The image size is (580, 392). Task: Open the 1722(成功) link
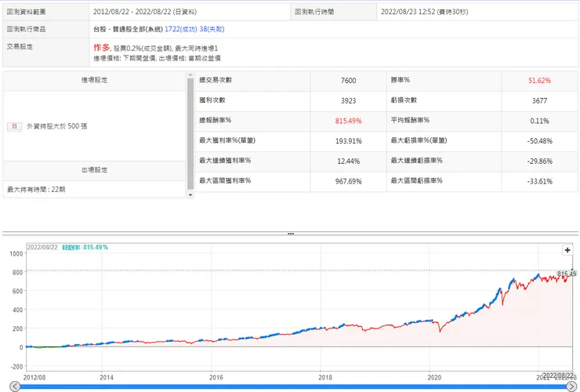(181, 29)
